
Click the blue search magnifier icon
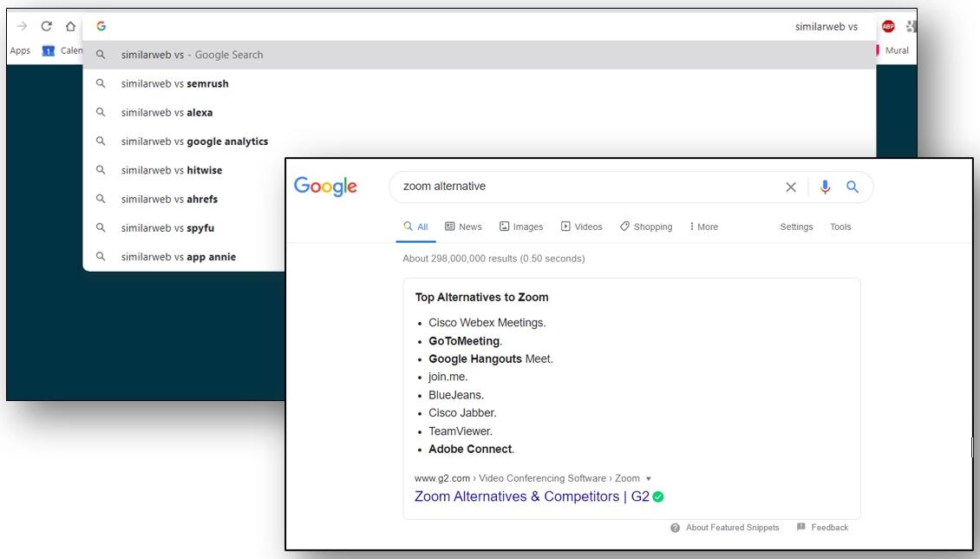click(853, 187)
